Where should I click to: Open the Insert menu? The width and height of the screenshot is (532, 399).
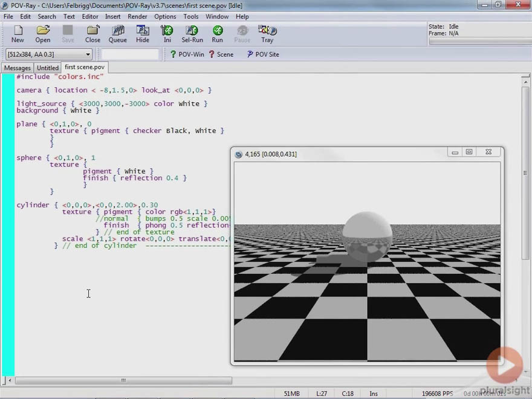tap(112, 16)
